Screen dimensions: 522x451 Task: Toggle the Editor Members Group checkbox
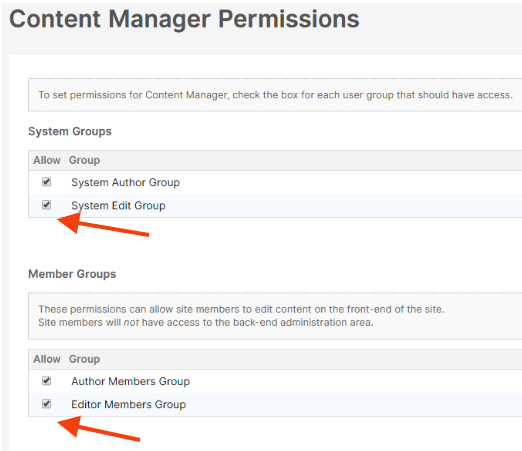46,404
